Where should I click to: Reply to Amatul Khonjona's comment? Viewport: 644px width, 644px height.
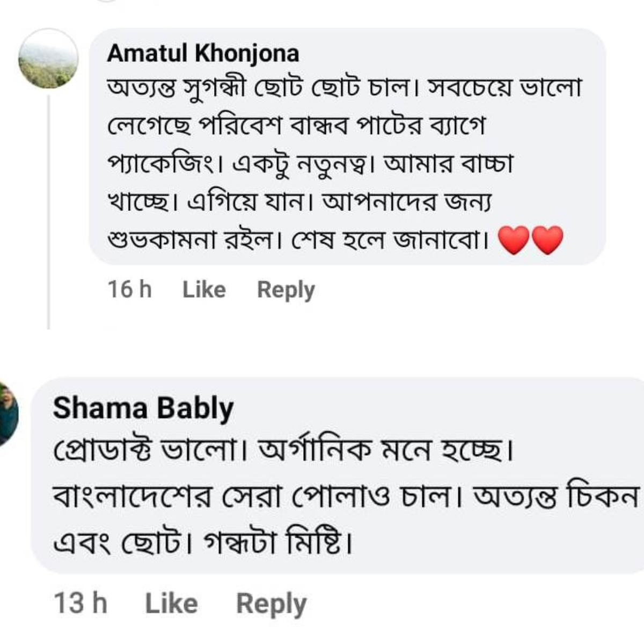point(286,290)
